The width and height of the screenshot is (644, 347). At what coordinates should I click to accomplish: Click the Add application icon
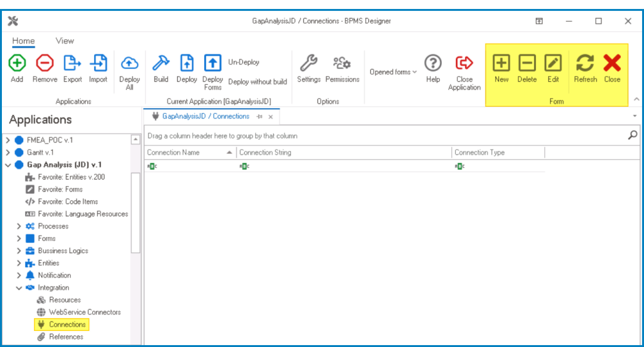(17, 63)
